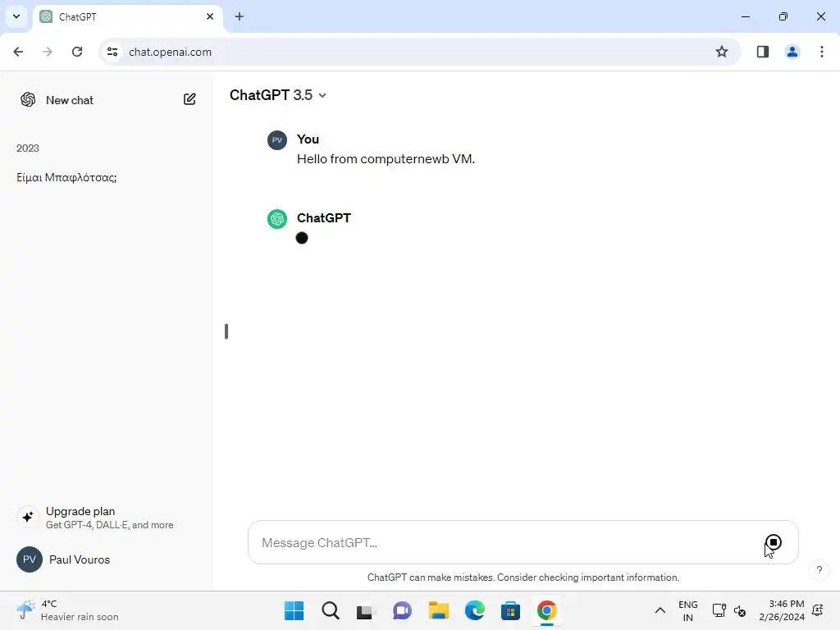Open the weather widget showing 4°C
The height and width of the screenshot is (630, 840).
point(67,610)
